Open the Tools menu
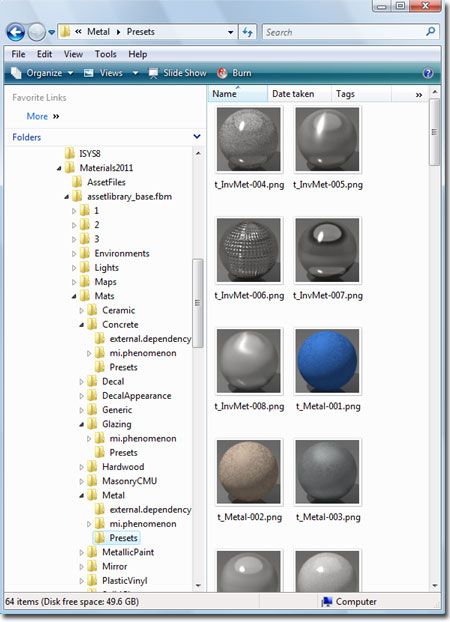The height and width of the screenshot is (622, 450). click(106, 54)
